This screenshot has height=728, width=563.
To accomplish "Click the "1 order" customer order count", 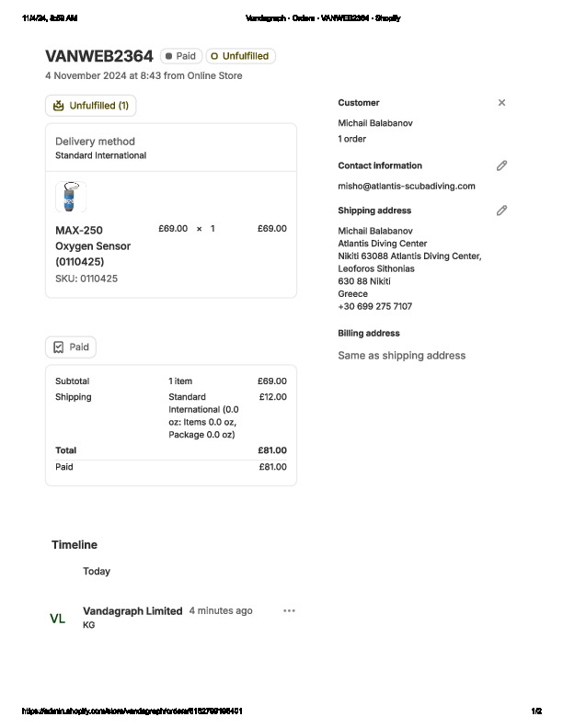I will (352, 139).
